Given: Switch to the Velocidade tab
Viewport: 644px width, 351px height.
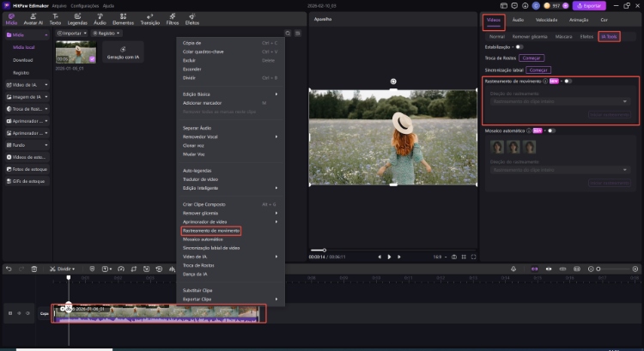Looking at the screenshot, I should (546, 18).
